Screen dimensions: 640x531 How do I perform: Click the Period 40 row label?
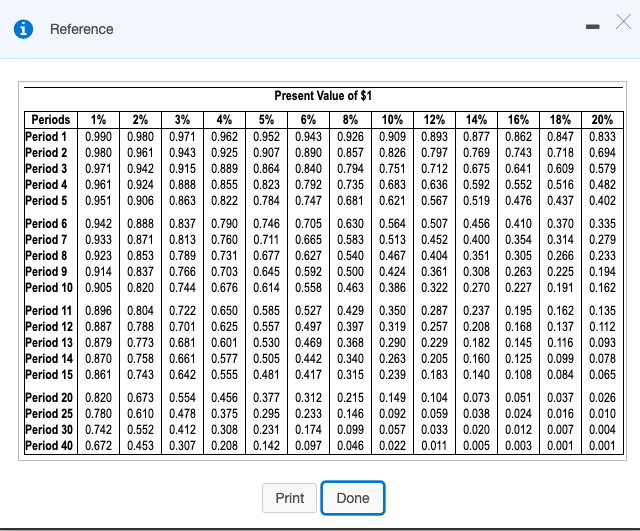click(49, 445)
